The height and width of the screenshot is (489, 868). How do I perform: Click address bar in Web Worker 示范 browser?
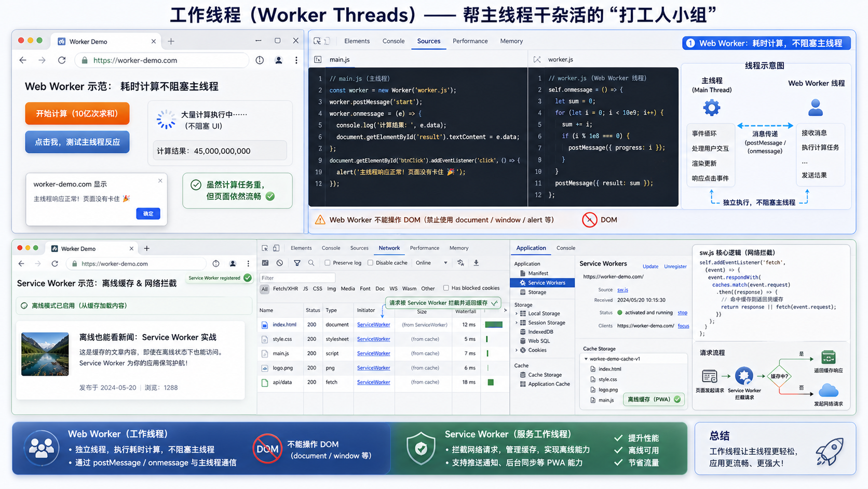coord(162,60)
